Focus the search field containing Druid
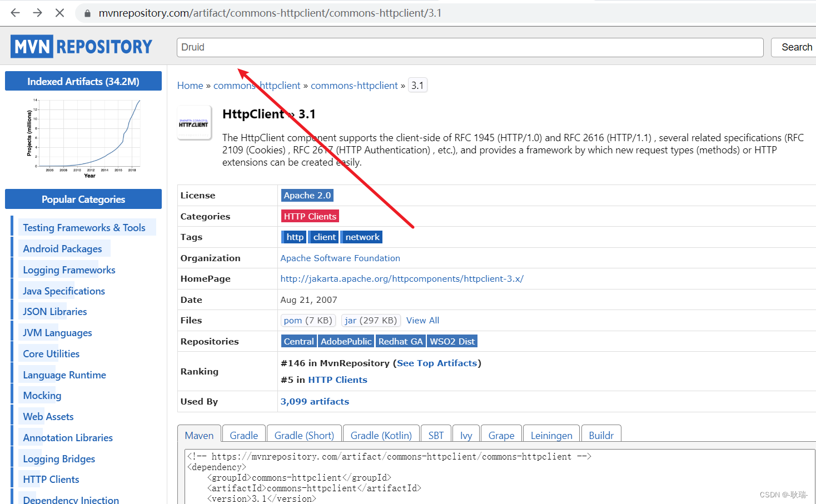The height and width of the screenshot is (504, 816). pos(470,47)
